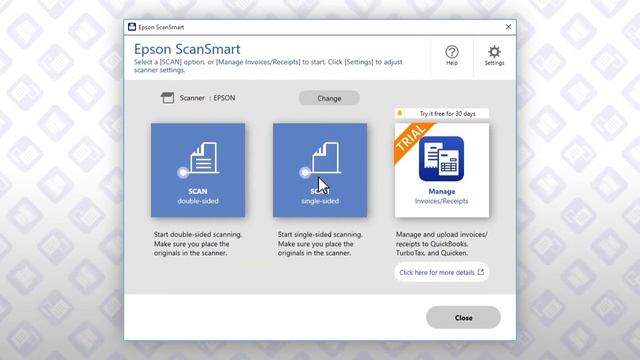The width and height of the screenshot is (640, 360).
Task: Click the 'Manage and upload invoices' description
Action: pyautogui.click(x=442, y=244)
